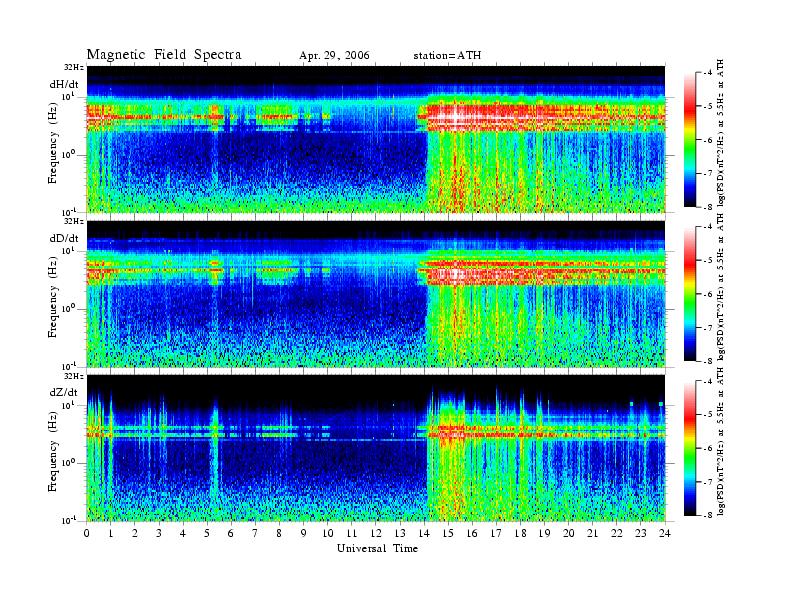Image resolution: width=792 pixels, height=612 pixels.
Task: Click the "dZ/dt" panel label
Action: [64, 392]
